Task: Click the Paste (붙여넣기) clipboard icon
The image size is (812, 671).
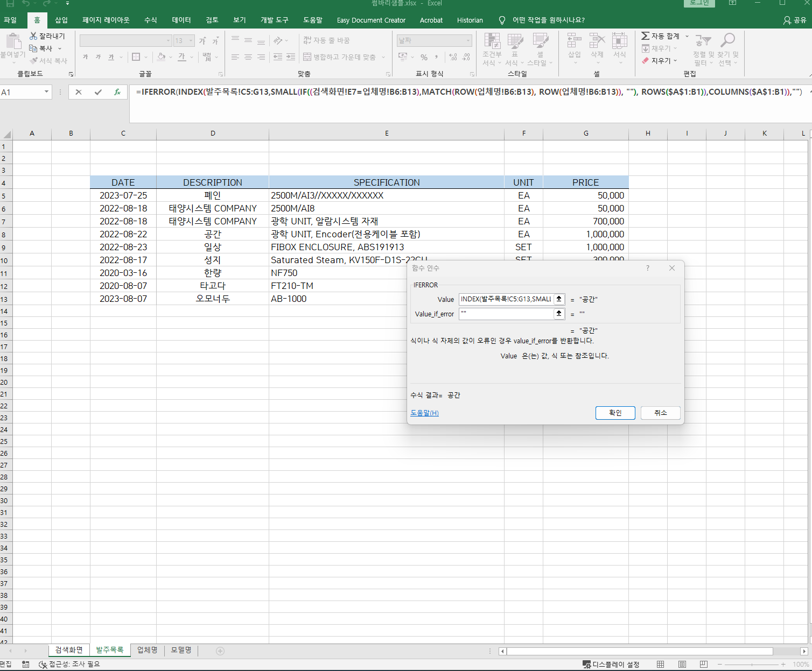Action: click(x=13, y=41)
